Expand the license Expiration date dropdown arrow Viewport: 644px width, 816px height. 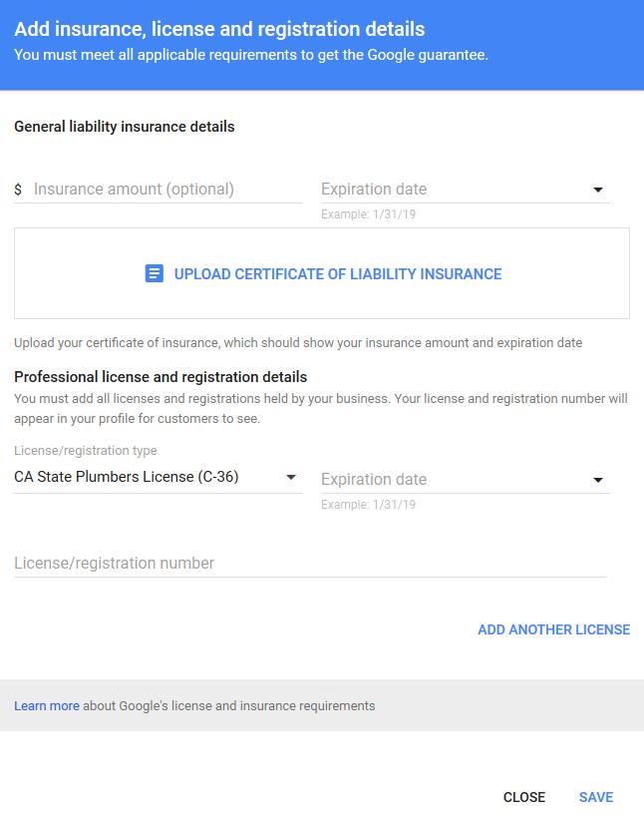(598, 480)
